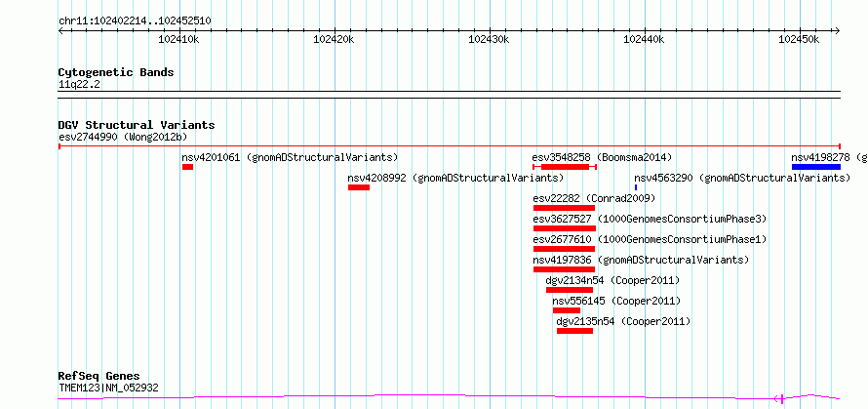This screenshot has width=868, height=409.
Task: Select nsv556145 (Cooper2011) variant label
Action: 616,301
